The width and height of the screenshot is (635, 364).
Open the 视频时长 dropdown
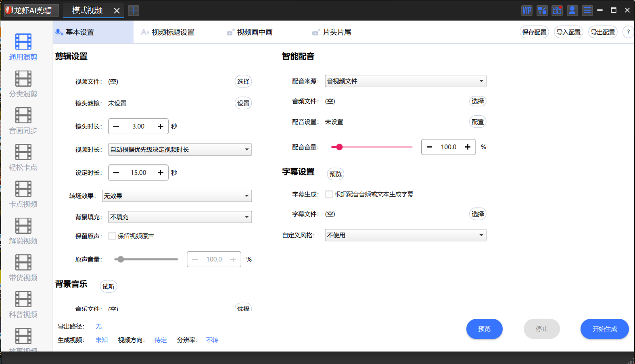point(180,150)
